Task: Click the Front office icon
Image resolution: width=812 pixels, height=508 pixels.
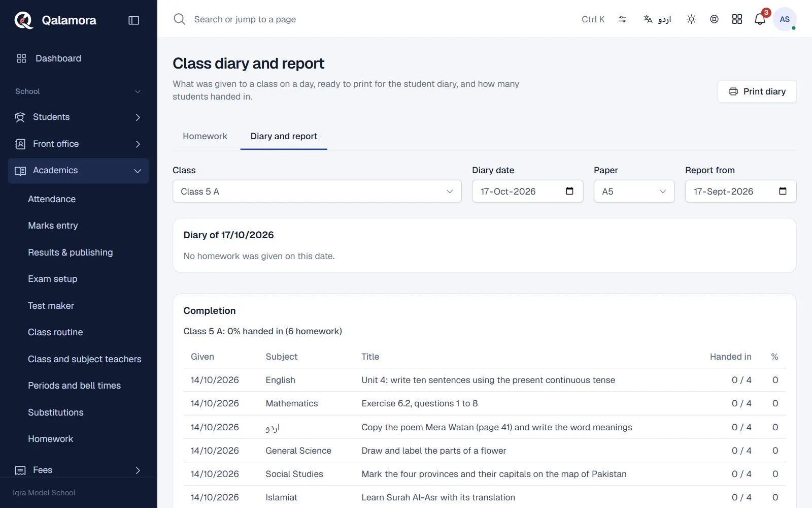Action: (x=20, y=144)
